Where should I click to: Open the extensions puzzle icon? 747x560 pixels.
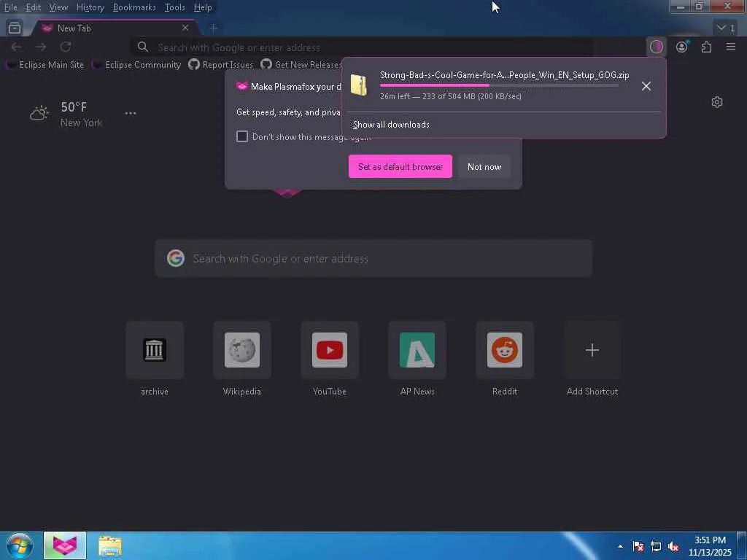click(706, 47)
